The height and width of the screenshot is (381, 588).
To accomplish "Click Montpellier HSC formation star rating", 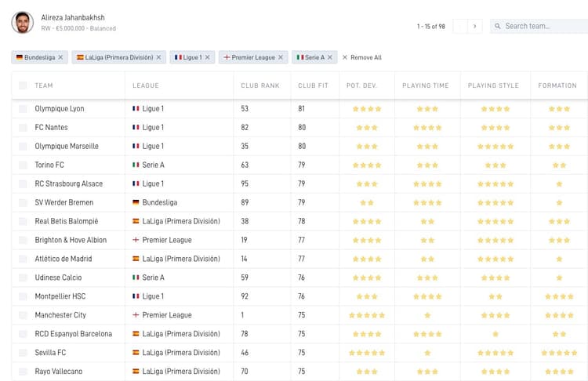I will (x=559, y=296).
